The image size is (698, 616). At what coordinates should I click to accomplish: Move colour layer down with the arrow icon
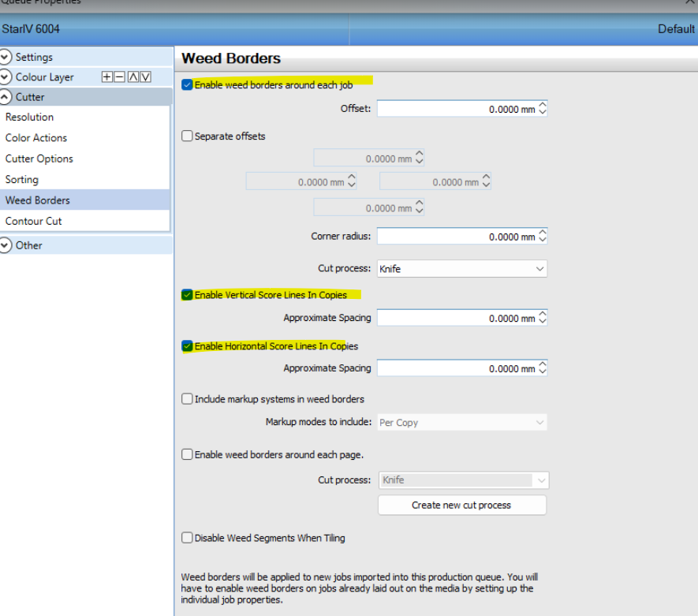coord(146,77)
